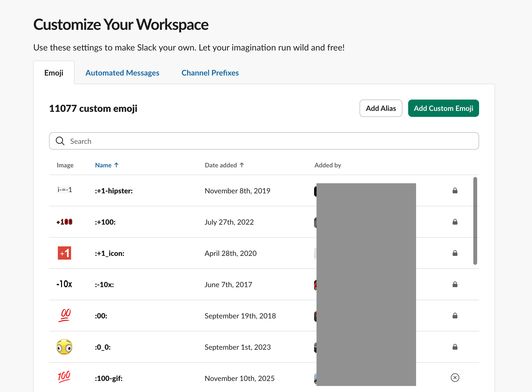
Task: Select the :-10x: name text
Action: (104, 285)
